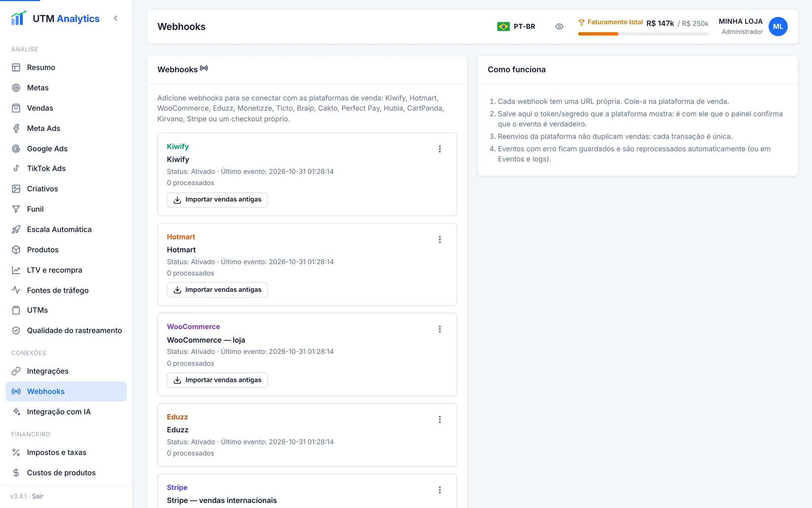Import old sales for Hotmart webhook
Screen dimensions: 812x508
pos(217,290)
